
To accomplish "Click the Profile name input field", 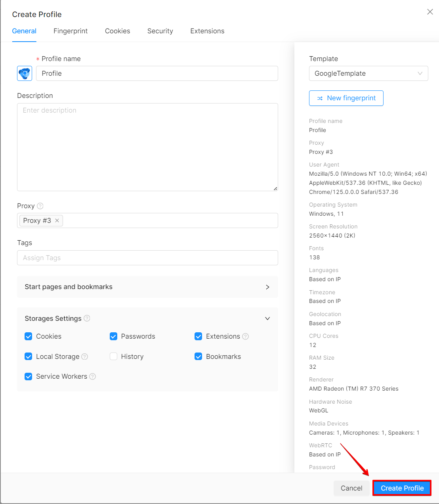I will (x=157, y=73).
